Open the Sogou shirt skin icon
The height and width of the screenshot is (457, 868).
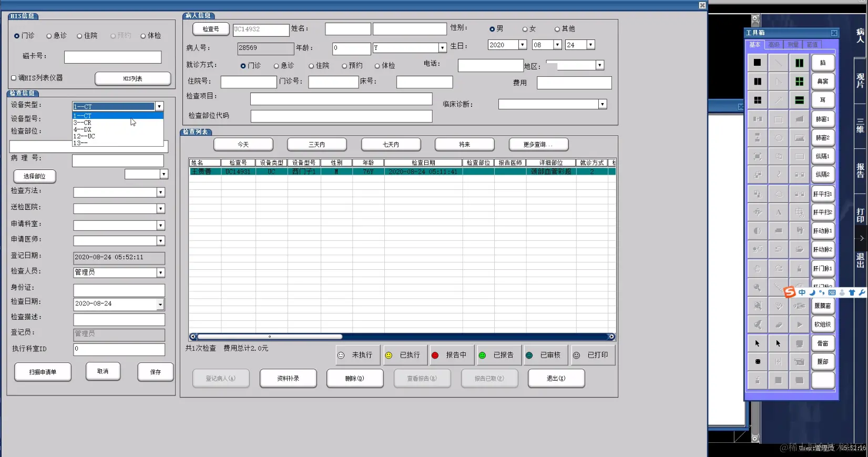852,292
